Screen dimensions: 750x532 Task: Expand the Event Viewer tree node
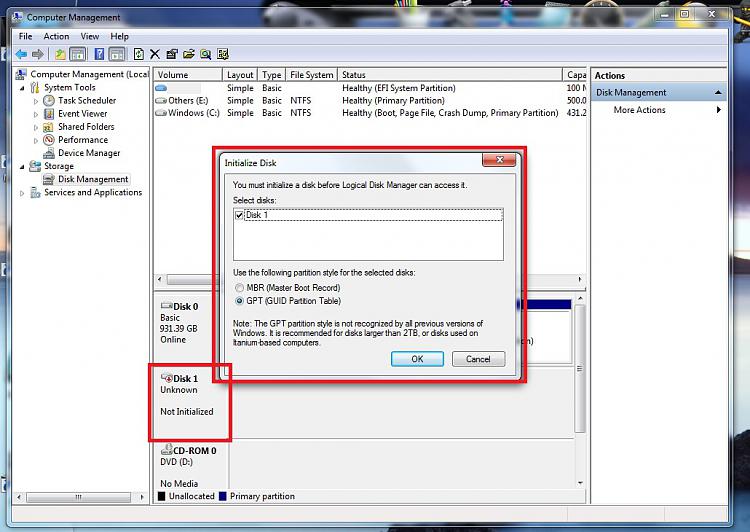pyautogui.click(x=36, y=114)
